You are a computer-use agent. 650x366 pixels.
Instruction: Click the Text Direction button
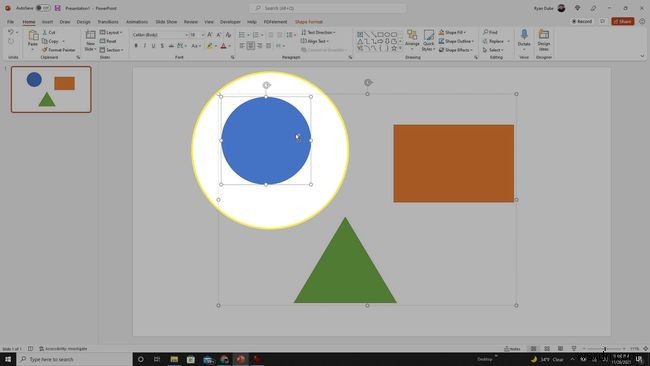pyautogui.click(x=318, y=32)
